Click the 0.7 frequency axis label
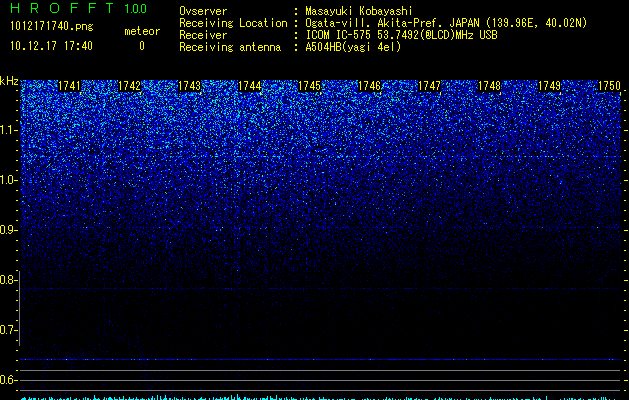629x400 pixels. pyautogui.click(x=8, y=330)
